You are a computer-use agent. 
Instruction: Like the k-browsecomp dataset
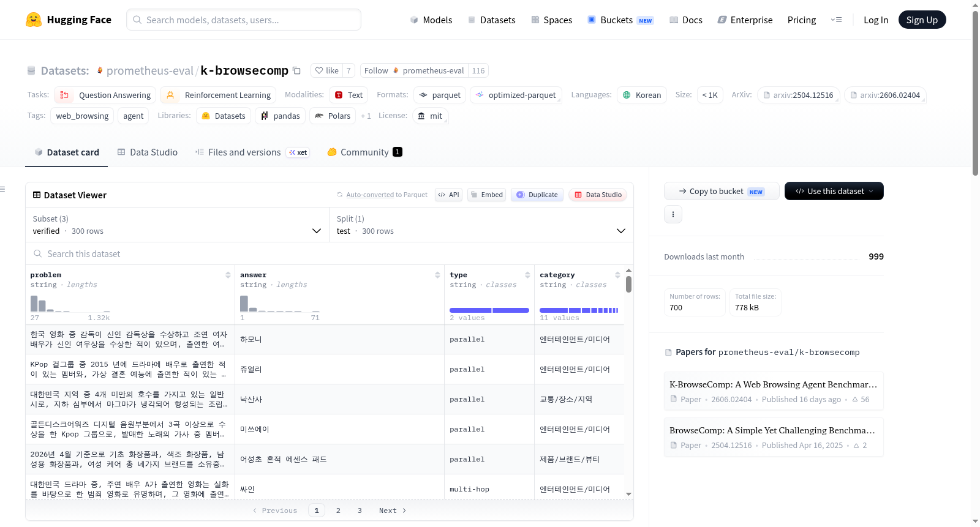click(326, 70)
